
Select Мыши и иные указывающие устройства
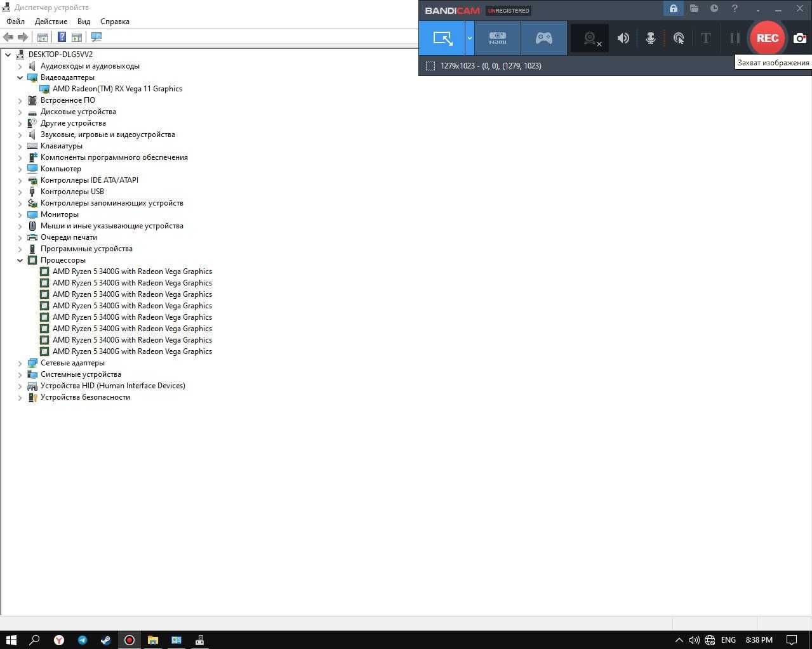click(x=112, y=226)
